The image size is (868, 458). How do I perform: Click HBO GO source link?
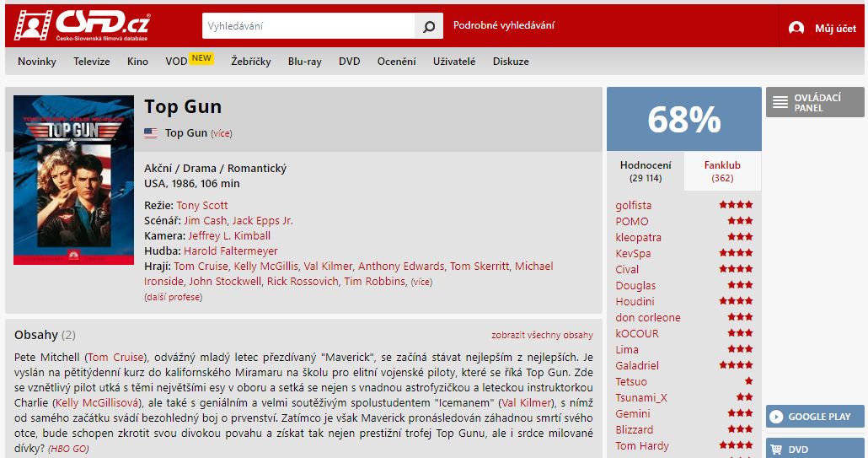click(x=68, y=449)
